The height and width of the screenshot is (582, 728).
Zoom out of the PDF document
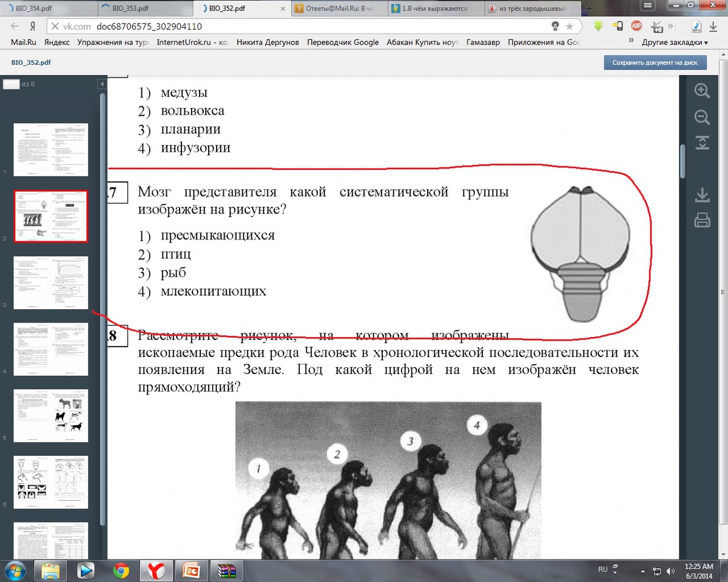702,117
